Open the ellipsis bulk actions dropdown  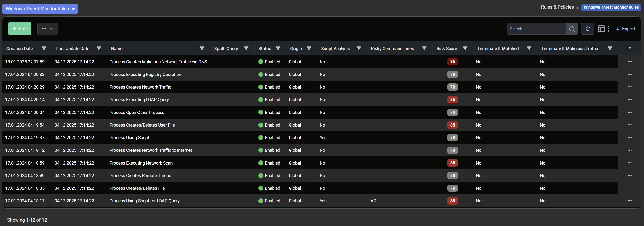(x=48, y=29)
